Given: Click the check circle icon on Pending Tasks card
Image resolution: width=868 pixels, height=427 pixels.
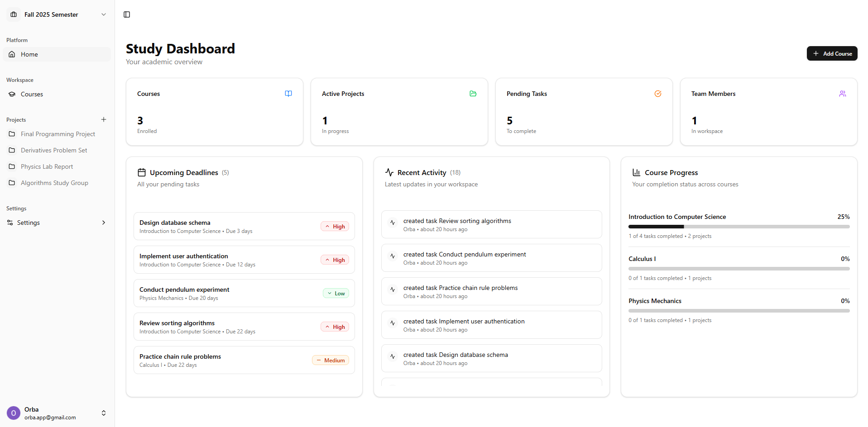Looking at the screenshot, I should [x=657, y=94].
